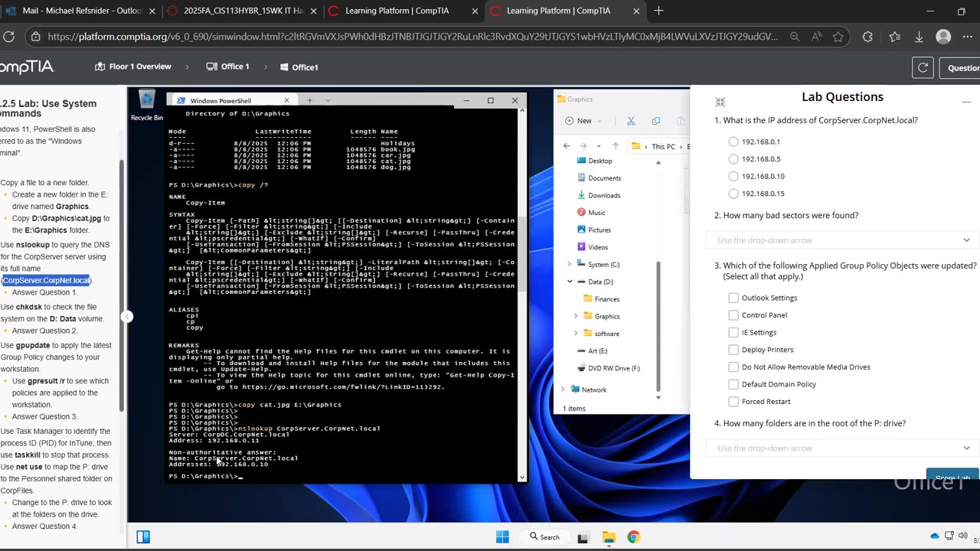
Task: Expand the software folder node in the tree
Action: 576,334
